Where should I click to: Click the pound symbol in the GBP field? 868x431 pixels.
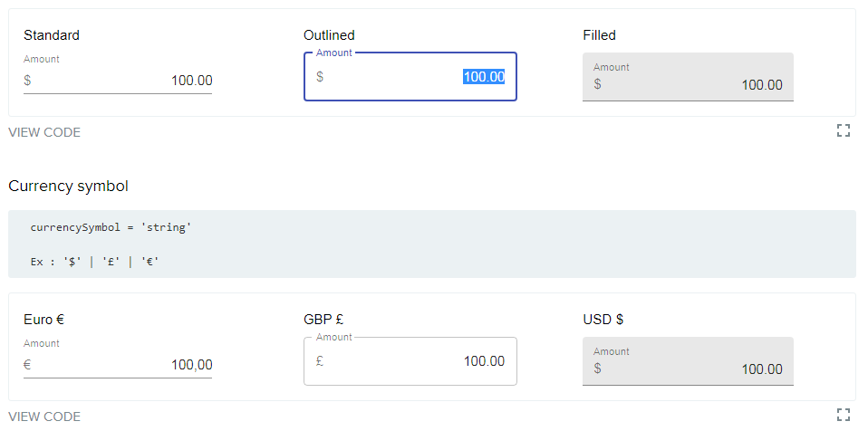pos(320,361)
